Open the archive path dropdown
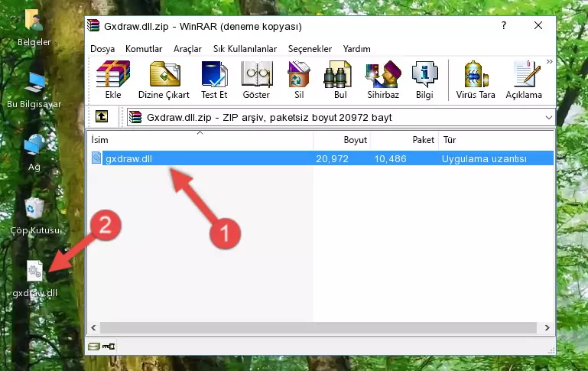 click(x=549, y=117)
